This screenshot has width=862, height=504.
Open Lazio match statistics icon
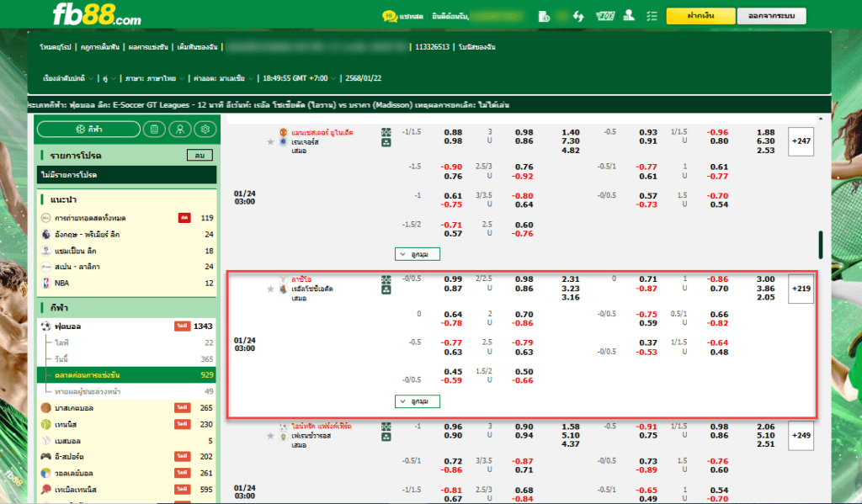(x=386, y=279)
